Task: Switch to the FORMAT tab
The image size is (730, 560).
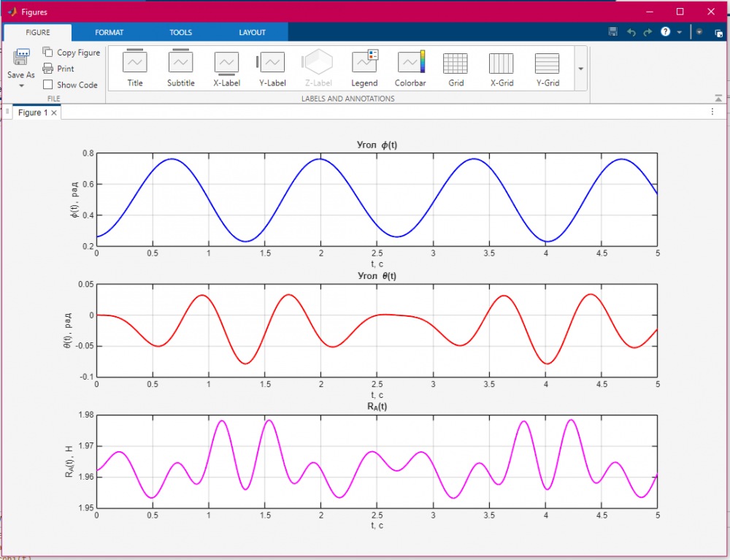Action: tap(109, 32)
